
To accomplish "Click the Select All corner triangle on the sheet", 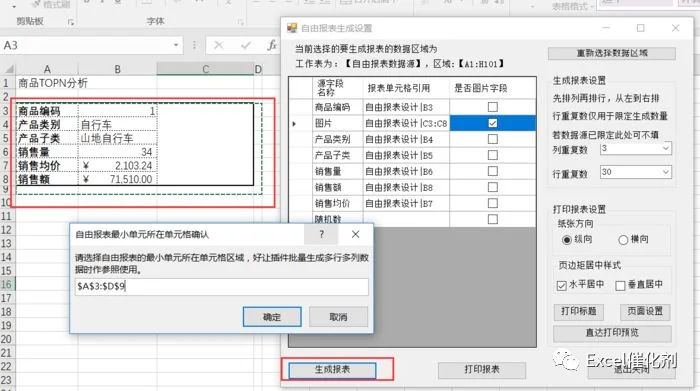I will (x=8, y=69).
